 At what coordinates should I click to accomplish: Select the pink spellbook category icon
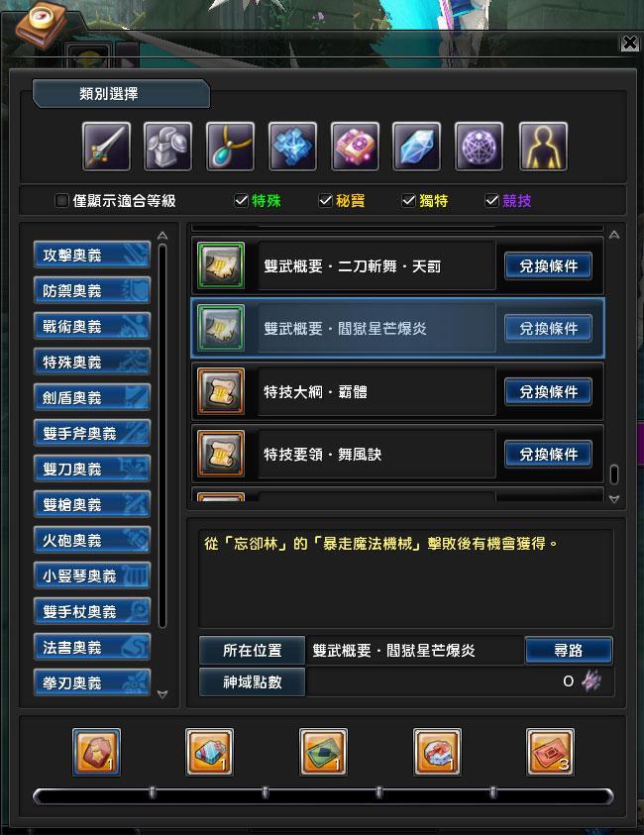pyautogui.click(x=355, y=147)
